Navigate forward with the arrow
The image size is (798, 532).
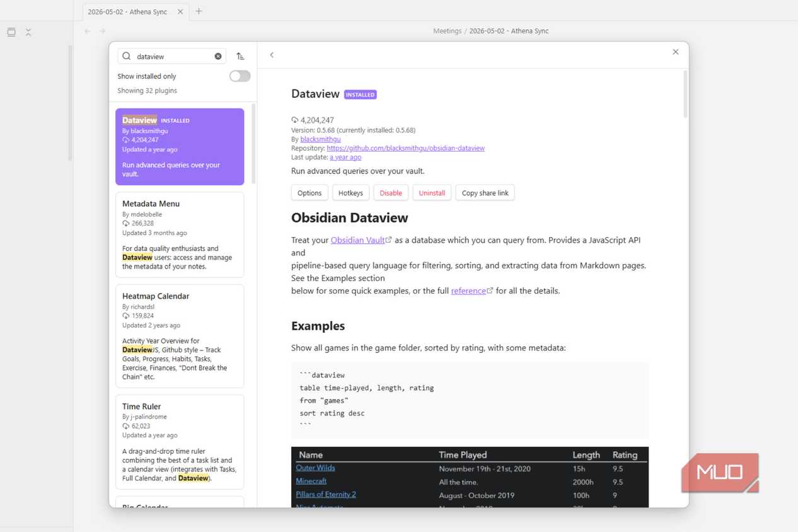102,31
